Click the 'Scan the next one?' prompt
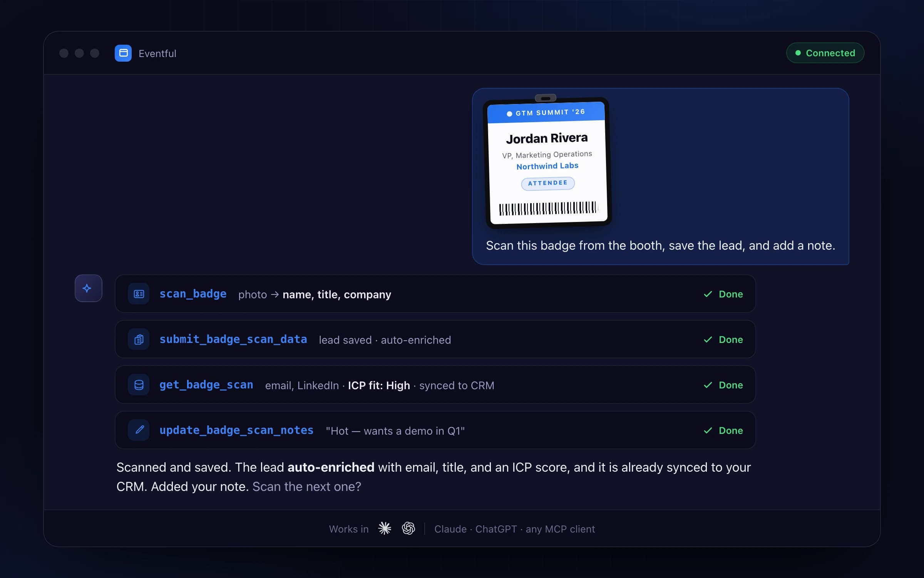Viewport: 924px width, 578px height. click(x=307, y=487)
